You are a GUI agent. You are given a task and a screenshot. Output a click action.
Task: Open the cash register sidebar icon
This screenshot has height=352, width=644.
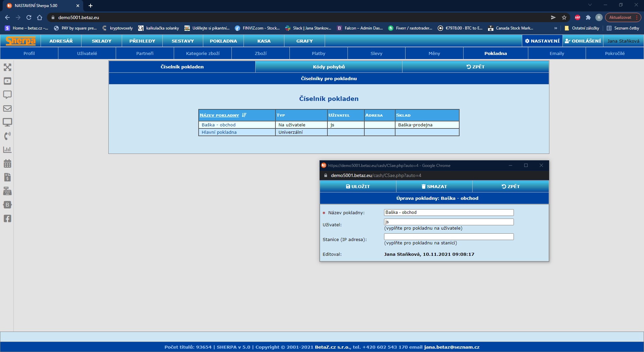tap(7, 191)
